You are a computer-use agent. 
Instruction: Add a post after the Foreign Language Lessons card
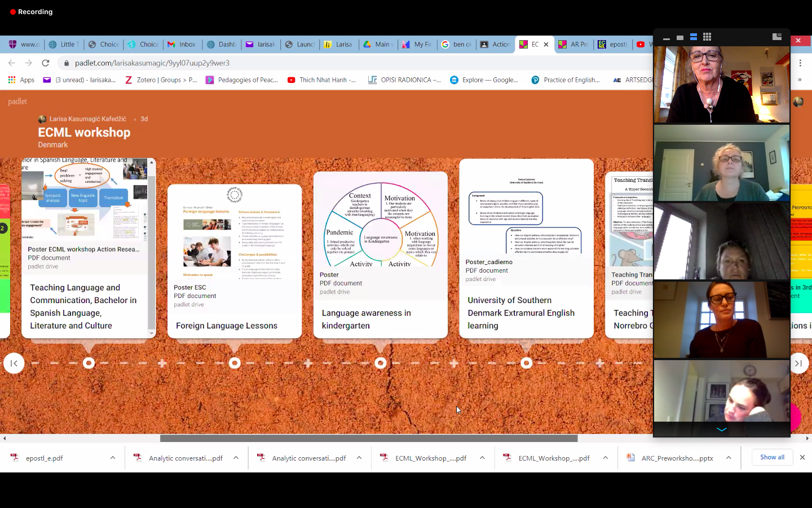click(308, 364)
